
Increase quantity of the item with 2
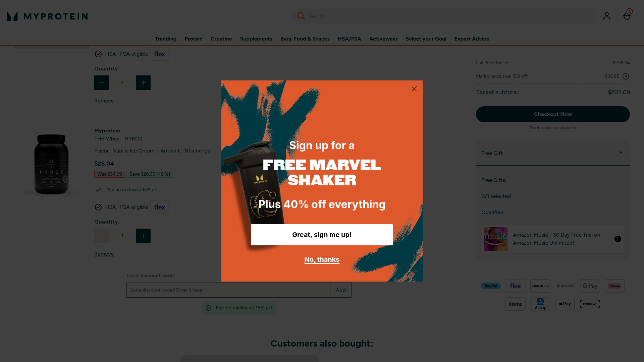click(x=143, y=83)
